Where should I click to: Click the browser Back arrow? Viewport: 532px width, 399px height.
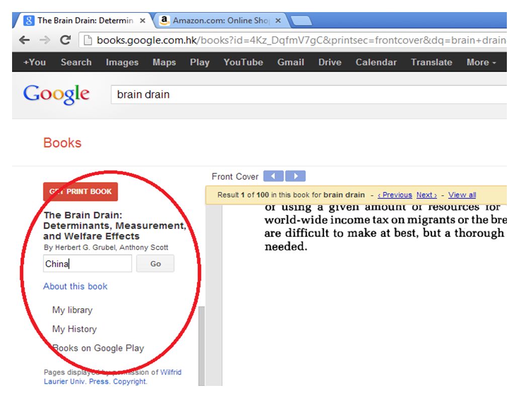[x=25, y=40]
